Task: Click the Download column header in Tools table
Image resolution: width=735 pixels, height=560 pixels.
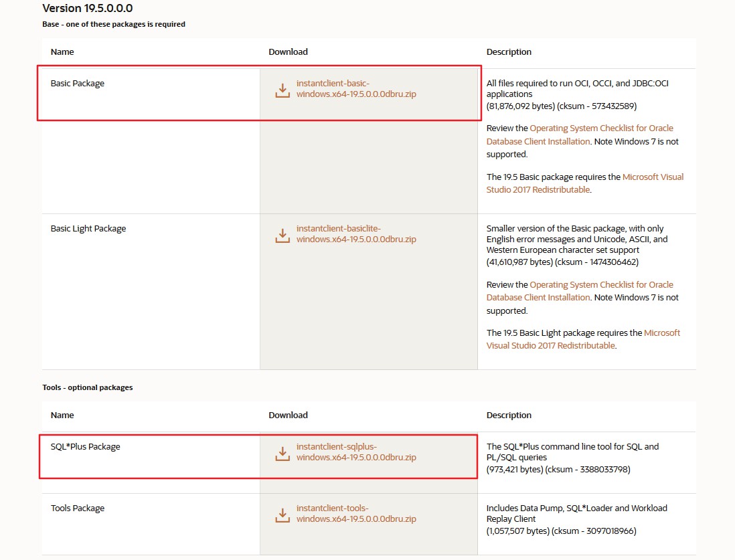Action: click(x=289, y=415)
